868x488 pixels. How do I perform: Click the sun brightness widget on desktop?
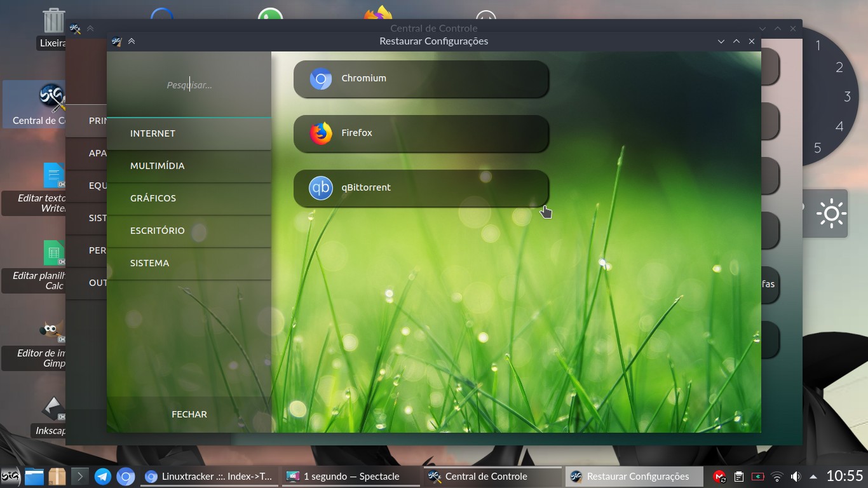point(831,213)
